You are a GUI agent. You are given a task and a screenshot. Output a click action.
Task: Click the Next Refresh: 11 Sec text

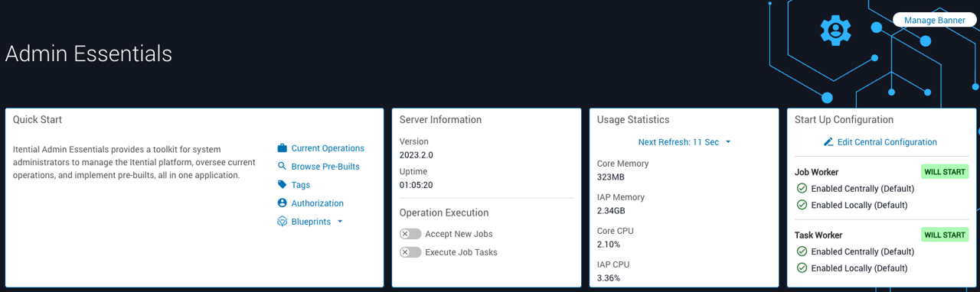point(678,142)
